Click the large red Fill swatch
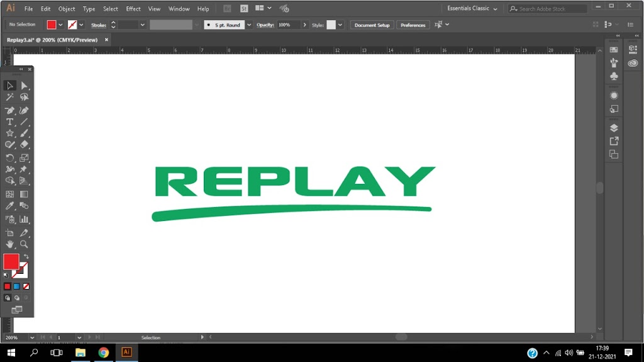 pyautogui.click(x=11, y=262)
